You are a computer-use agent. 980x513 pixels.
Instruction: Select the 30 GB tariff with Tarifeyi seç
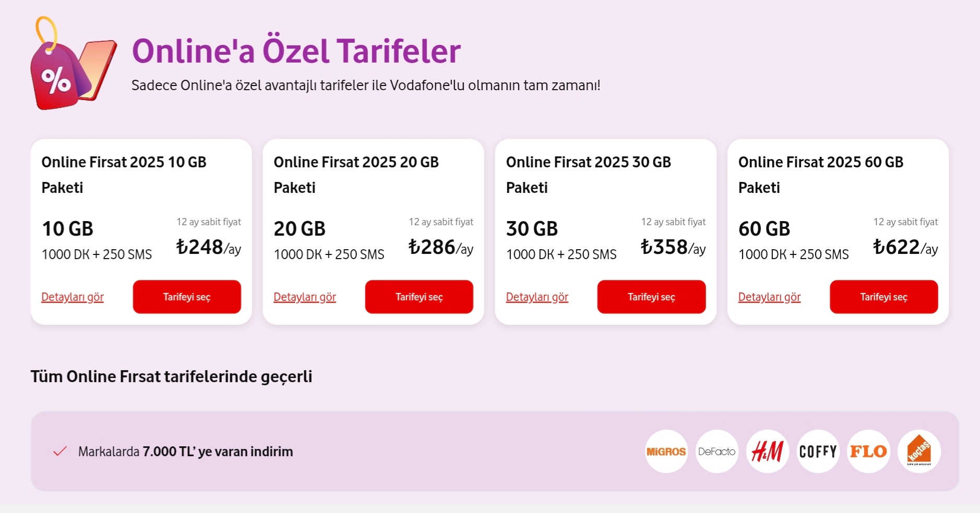pos(651,297)
